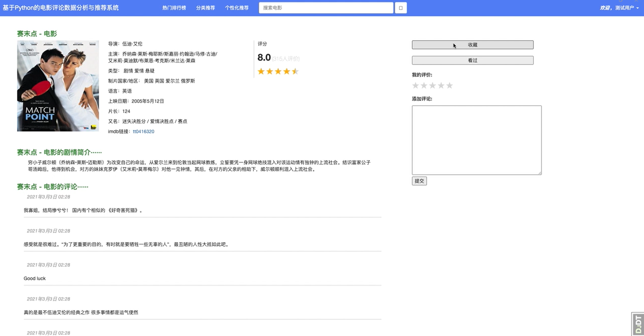Click the 315人评价 rating count

pyautogui.click(x=286, y=59)
